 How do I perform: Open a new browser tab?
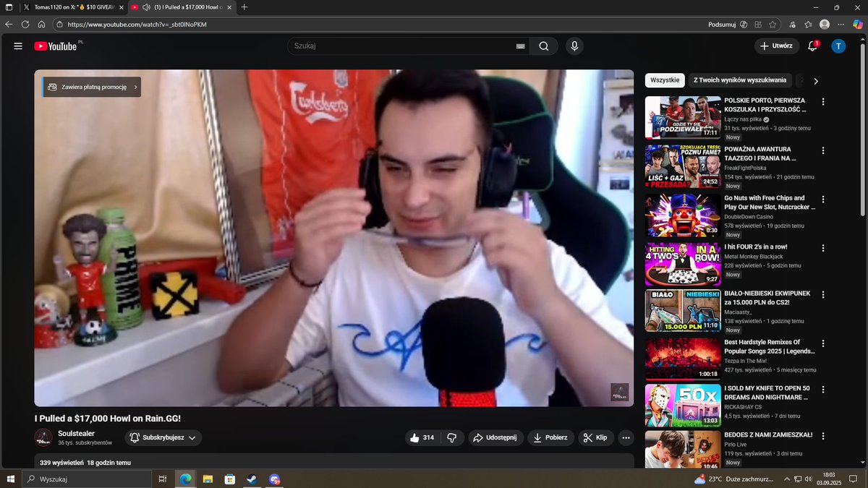coord(244,7)
